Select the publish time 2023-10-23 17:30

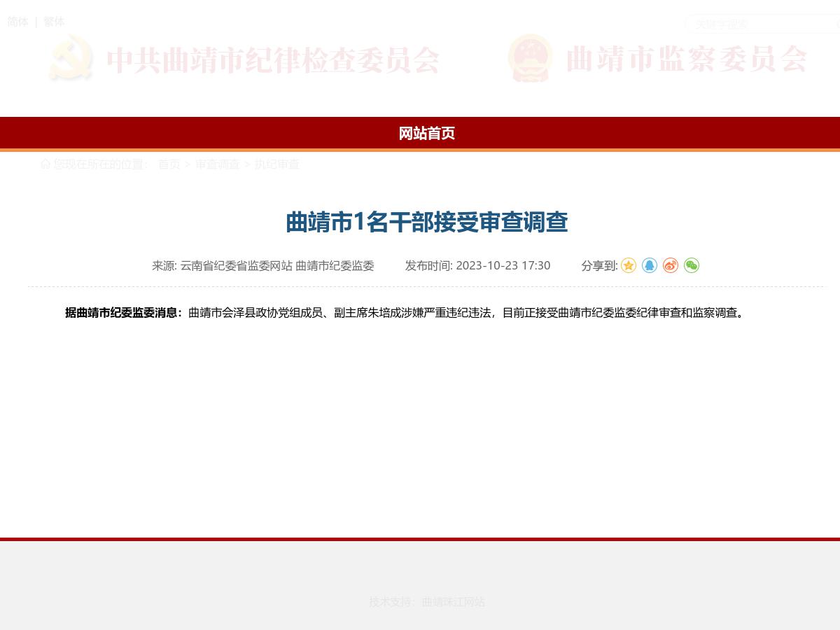(x=503, y=265)
